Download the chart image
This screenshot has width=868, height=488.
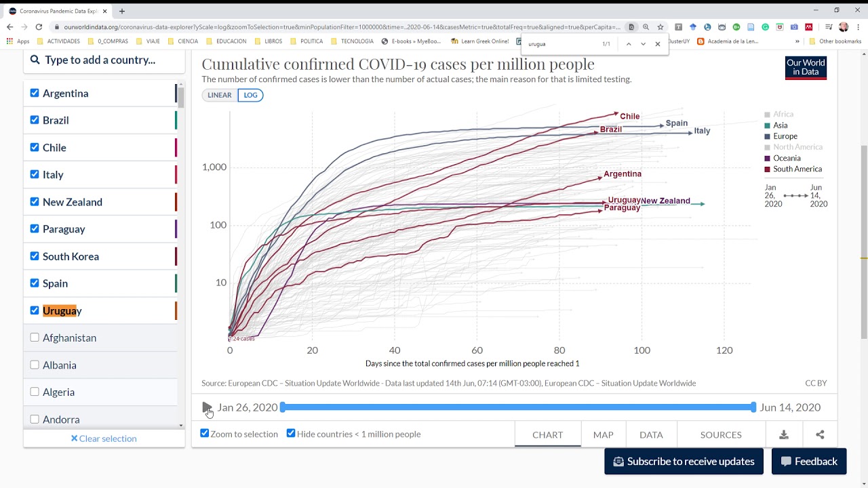[784, 434]
